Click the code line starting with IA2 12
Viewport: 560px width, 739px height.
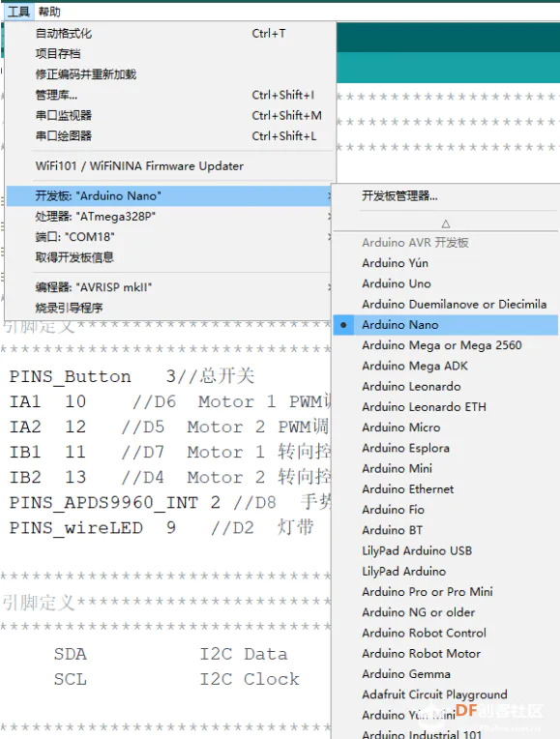169,427
